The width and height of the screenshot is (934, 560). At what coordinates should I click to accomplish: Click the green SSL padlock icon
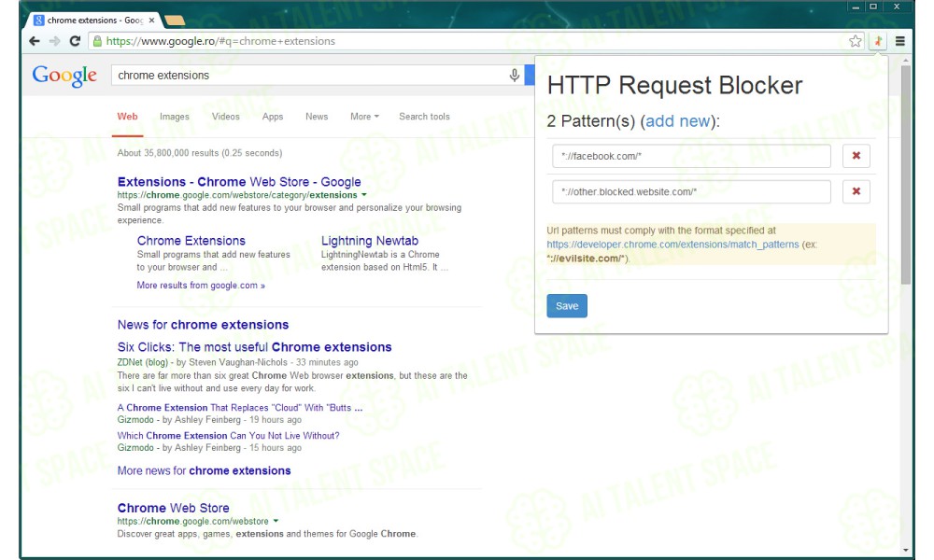98,41
